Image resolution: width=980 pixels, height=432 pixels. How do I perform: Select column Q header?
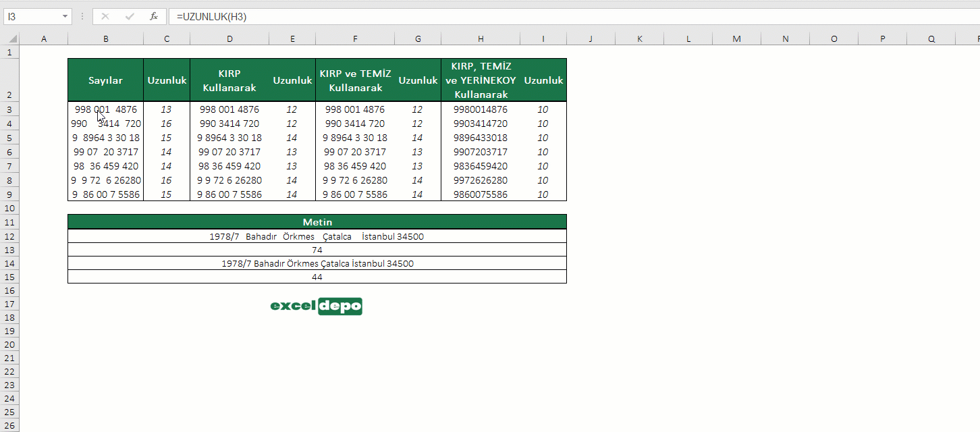tap(931, 39)
